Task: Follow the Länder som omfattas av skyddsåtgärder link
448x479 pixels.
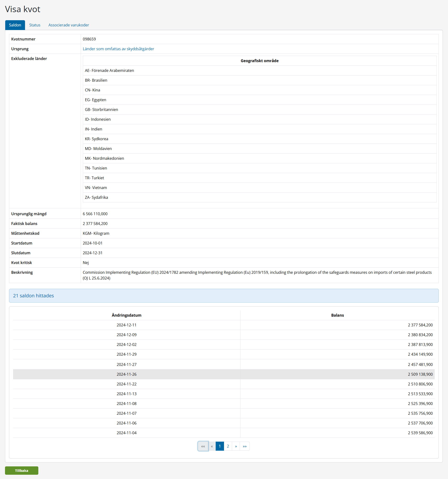Action: [x=118, y=49]
